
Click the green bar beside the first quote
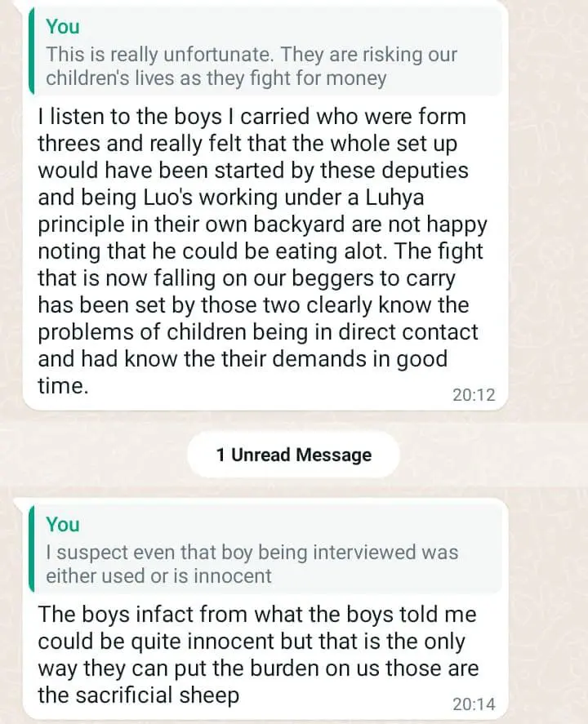click(x=32, y=52)
